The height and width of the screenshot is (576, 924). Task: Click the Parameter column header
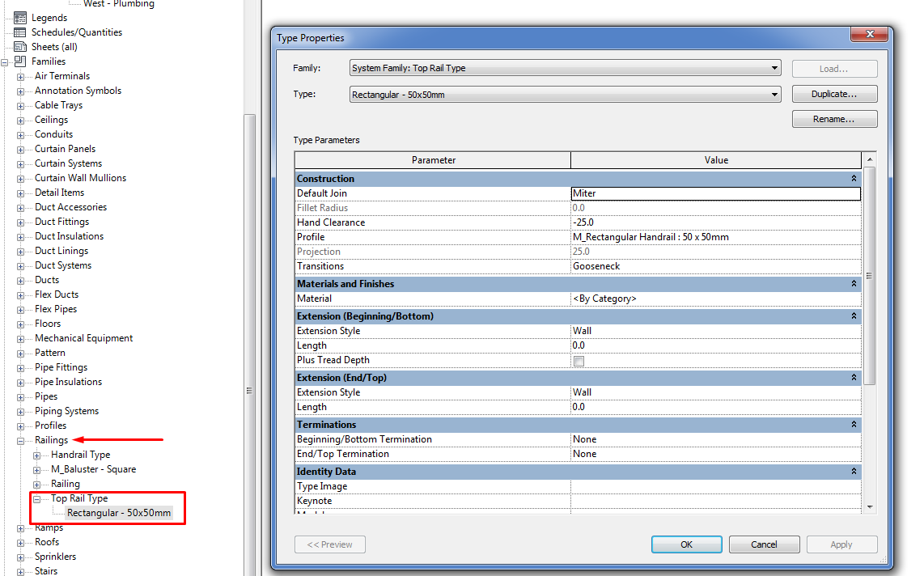[433, 160]
